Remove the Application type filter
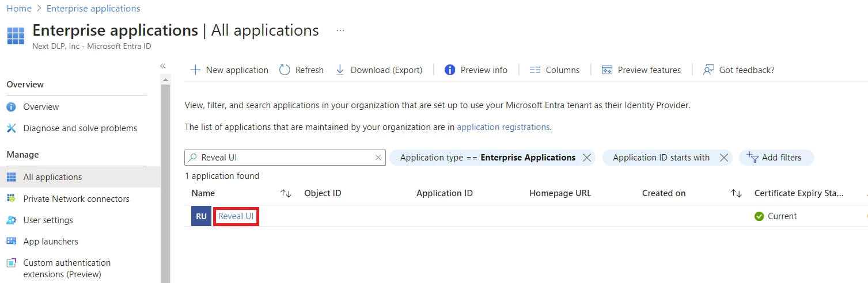The image size is (868, 283). tap(587, 158)
